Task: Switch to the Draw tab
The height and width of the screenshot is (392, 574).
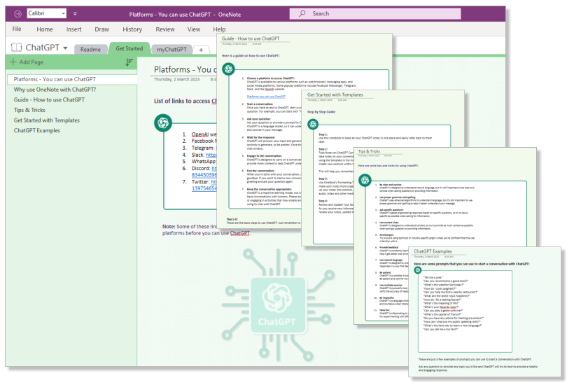Action: [101, 29]
